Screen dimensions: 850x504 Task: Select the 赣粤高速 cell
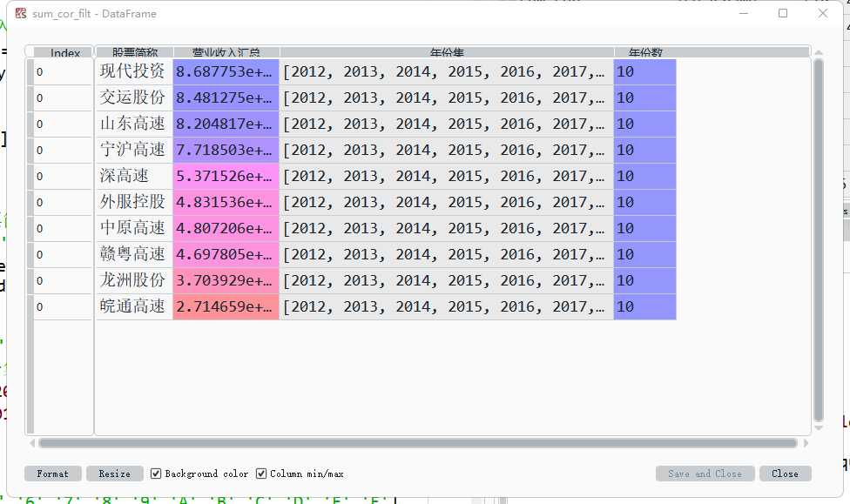(134, 254)
